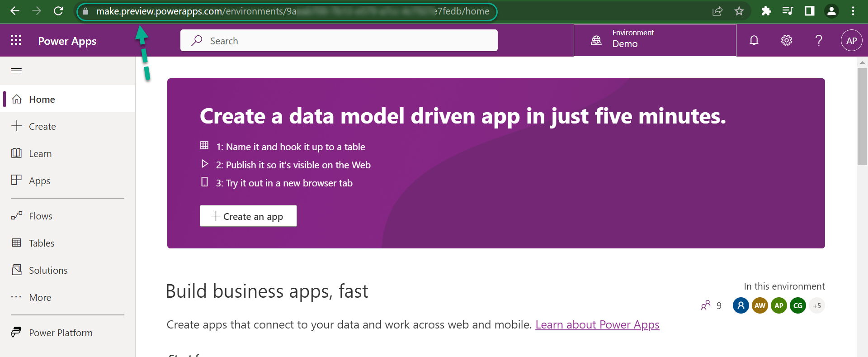Toggle the browser side panel icon
The image size is (868, 357).
pyautogui.click(x=809, y=11)
